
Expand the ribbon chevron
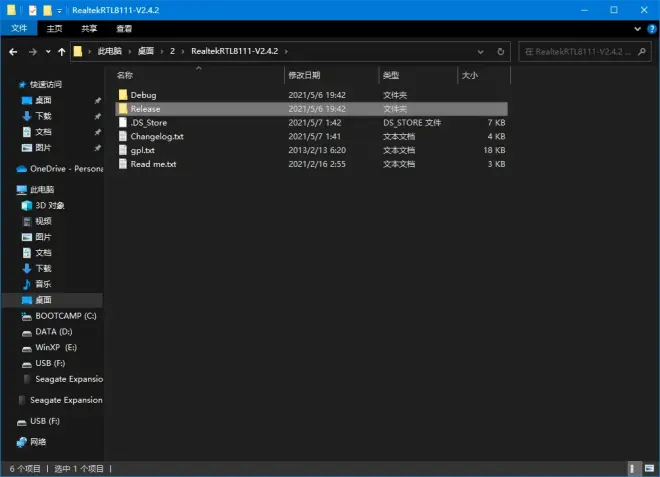637,29
